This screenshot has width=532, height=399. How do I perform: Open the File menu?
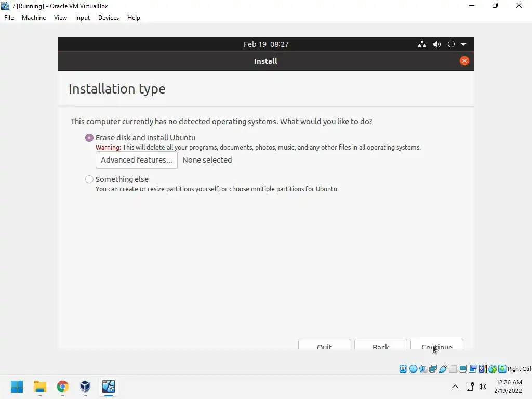tap(9, 18)
